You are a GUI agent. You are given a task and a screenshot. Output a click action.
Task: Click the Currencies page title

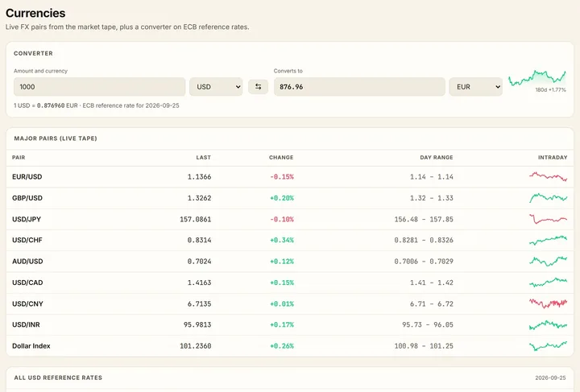tap(35, 14)
